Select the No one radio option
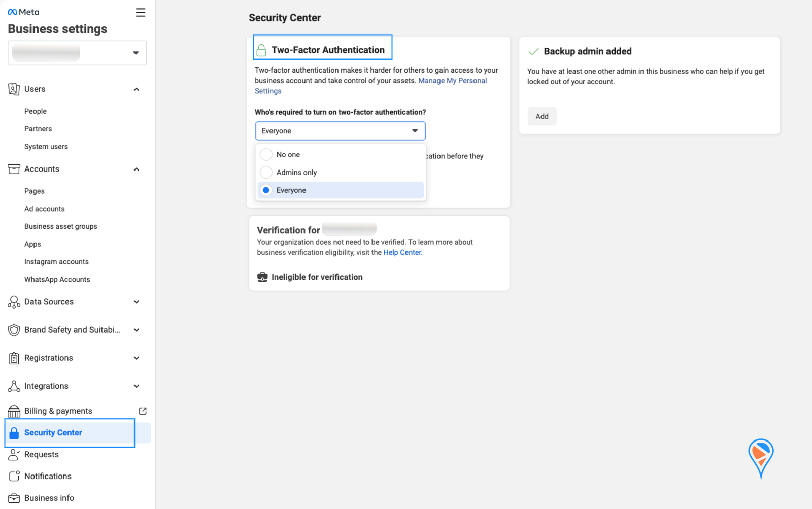 (266, 154)
